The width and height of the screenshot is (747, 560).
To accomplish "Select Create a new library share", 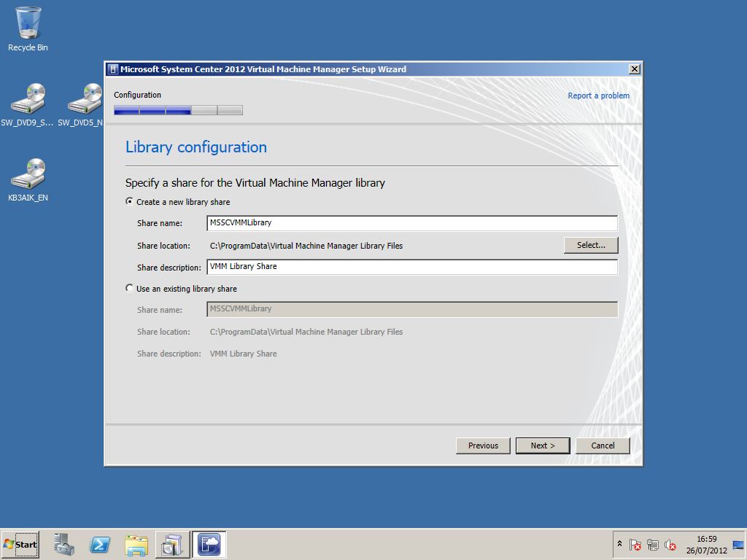I will tap(178, 202).
